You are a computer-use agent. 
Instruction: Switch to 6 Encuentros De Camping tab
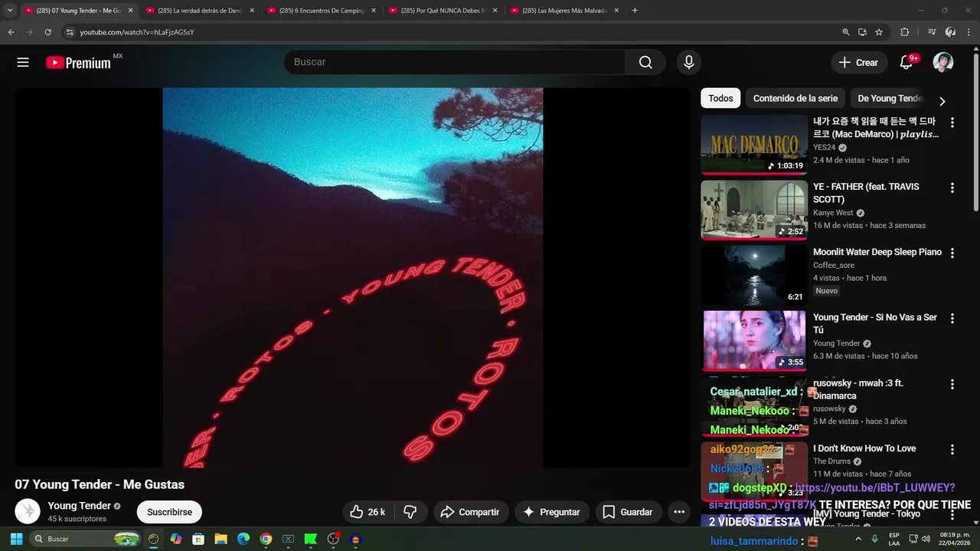point(320,11)
